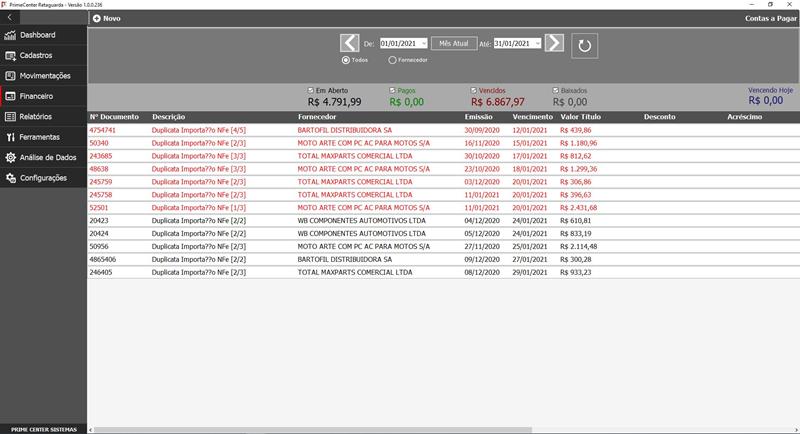Open the Dashboard section icon
The image size is (800, 434).
click(x=10, y=35)
